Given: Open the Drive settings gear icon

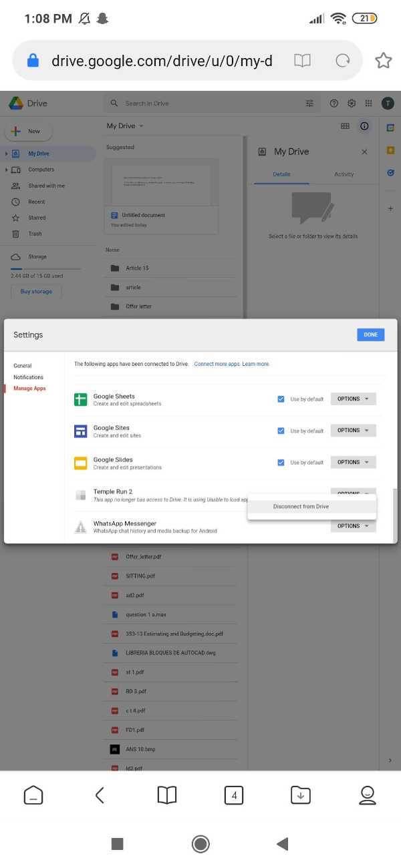Looking at the screenshot, I should pos(352,103).
